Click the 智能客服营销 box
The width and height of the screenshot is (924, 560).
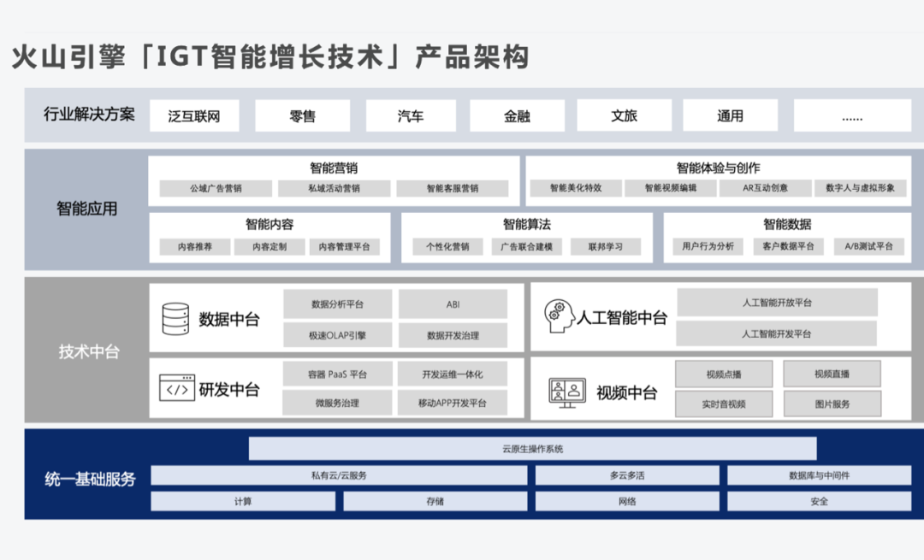click(x=453, y=188)
